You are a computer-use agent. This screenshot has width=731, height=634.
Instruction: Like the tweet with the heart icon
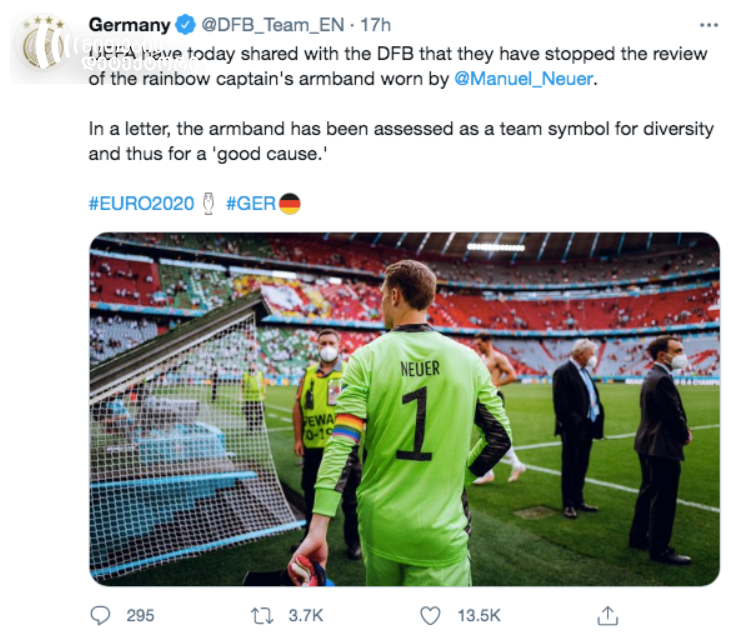(x=430, y=615)
